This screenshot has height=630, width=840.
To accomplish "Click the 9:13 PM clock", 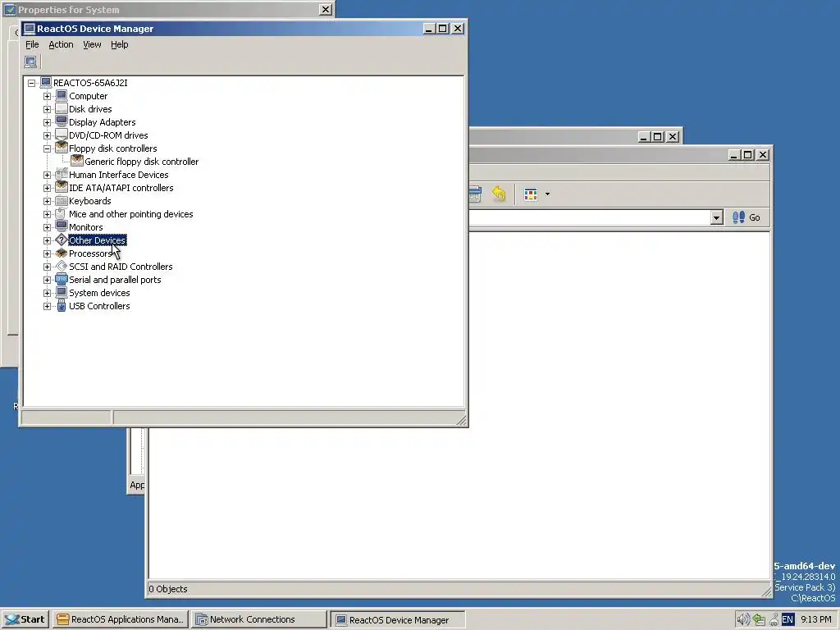I will (816, 620).
